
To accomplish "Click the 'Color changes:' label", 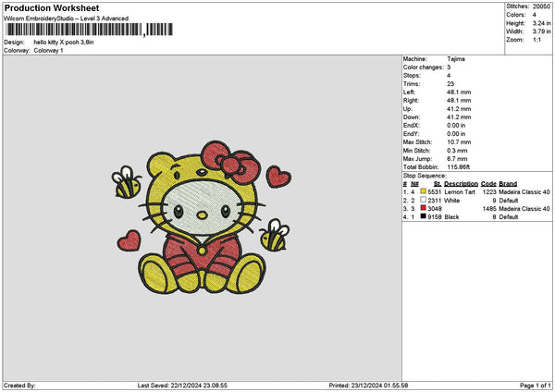I will coord(423,67).
